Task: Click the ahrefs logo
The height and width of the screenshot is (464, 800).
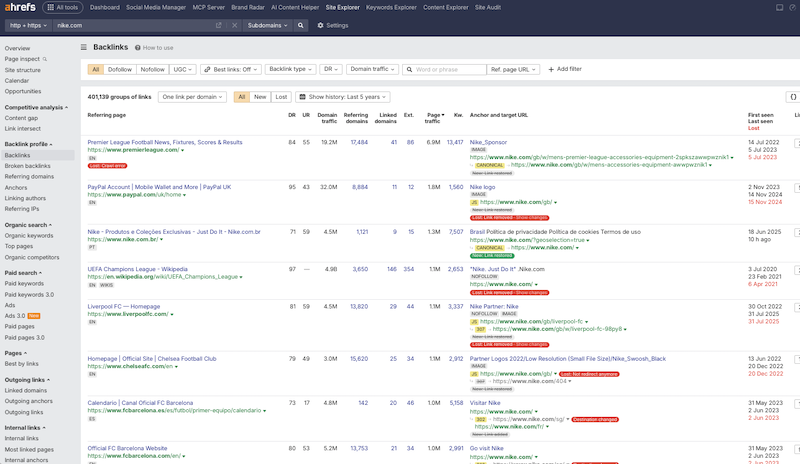Action: click(20, 7)
